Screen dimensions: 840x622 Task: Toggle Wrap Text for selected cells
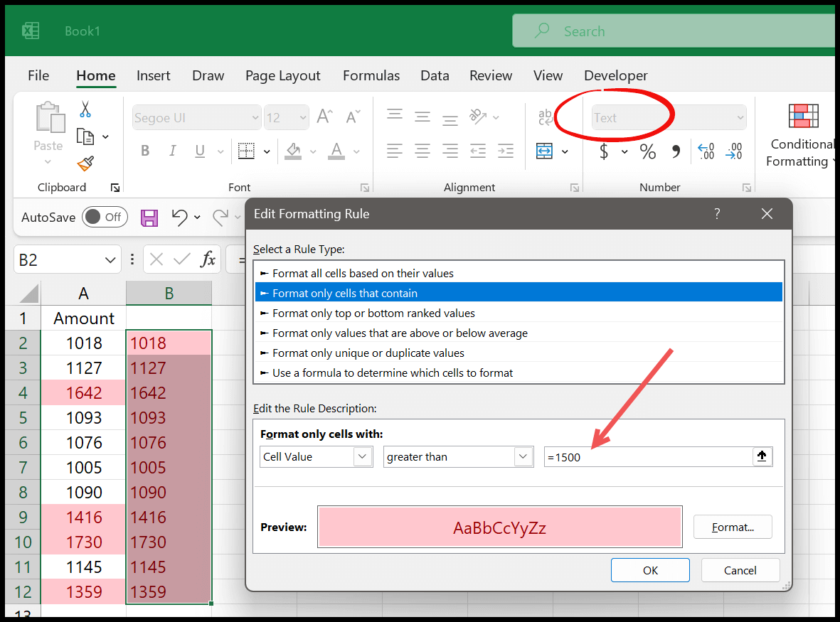(x=545, y=115)
